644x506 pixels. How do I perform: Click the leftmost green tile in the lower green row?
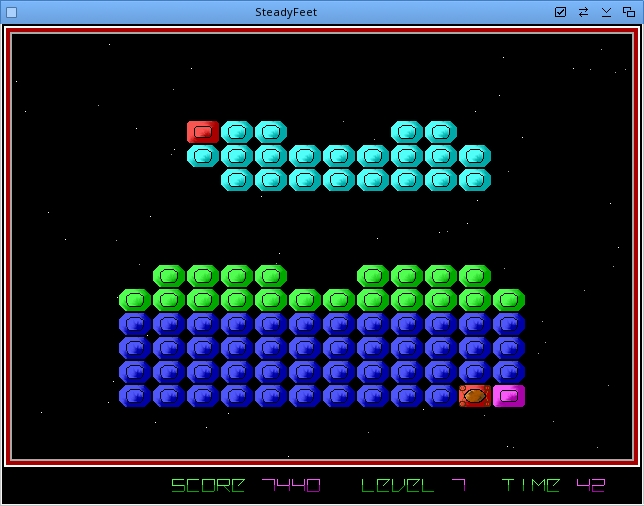[x=135, y=300]
